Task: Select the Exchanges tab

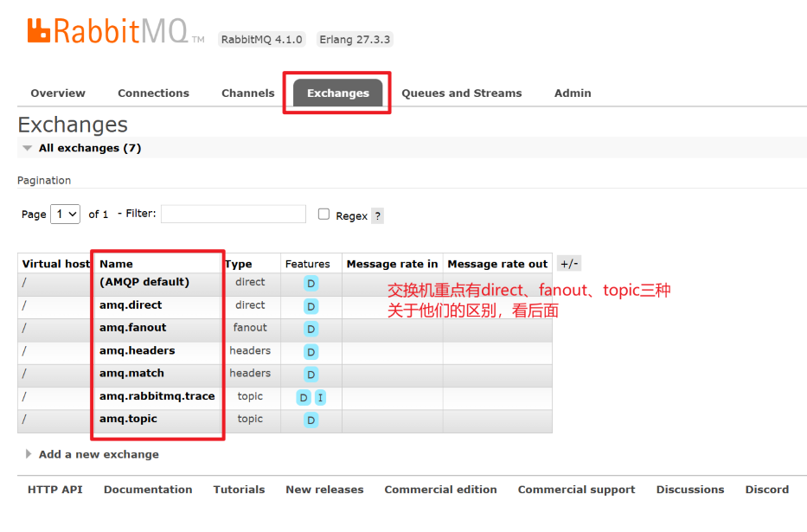Action: point(338,93)
